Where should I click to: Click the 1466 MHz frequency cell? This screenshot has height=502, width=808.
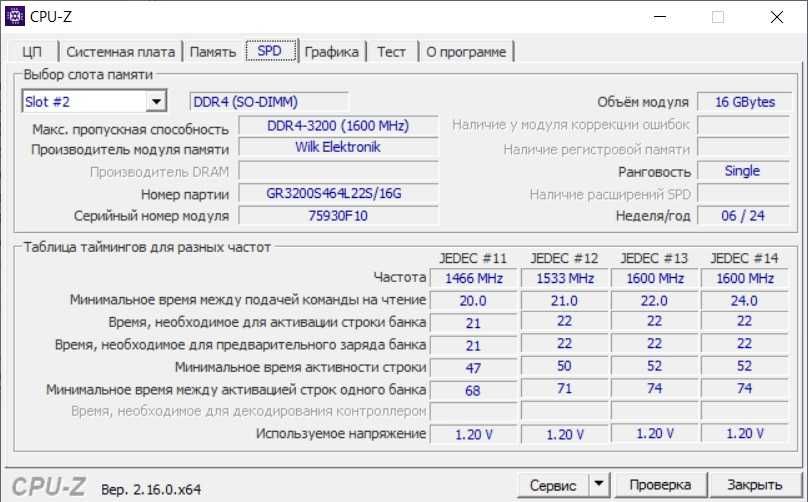(x=474, y=278)
